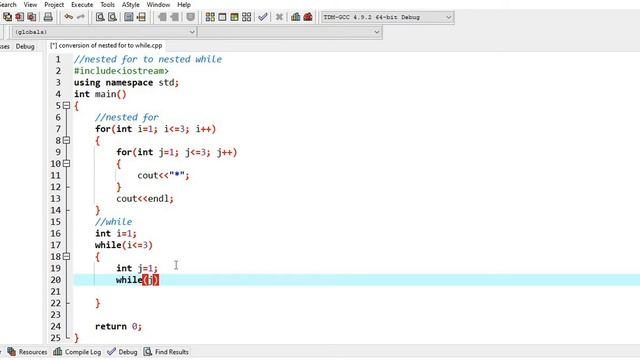Click the Close All files toolbar icon
The image size is (640, 360).
(31, 17)
